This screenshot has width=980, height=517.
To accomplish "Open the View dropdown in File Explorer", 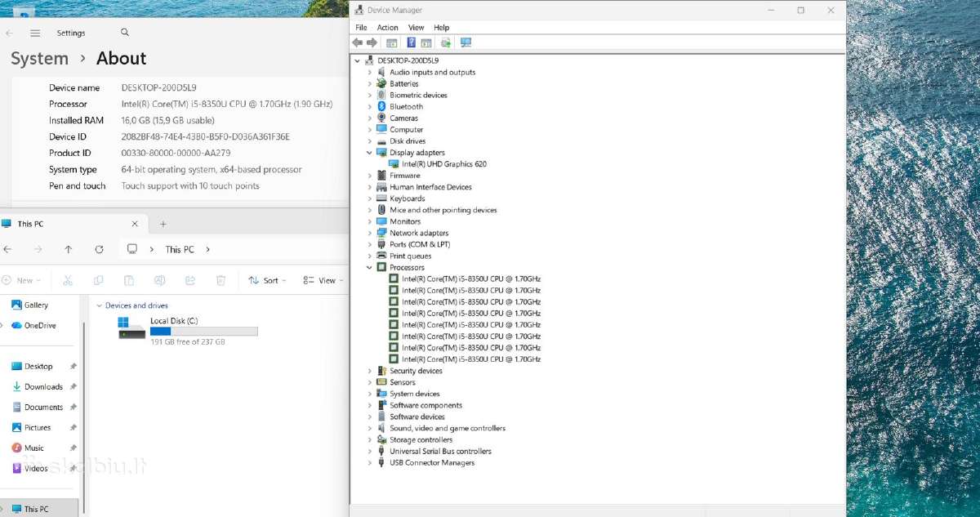I will click(x=323, y=280).
